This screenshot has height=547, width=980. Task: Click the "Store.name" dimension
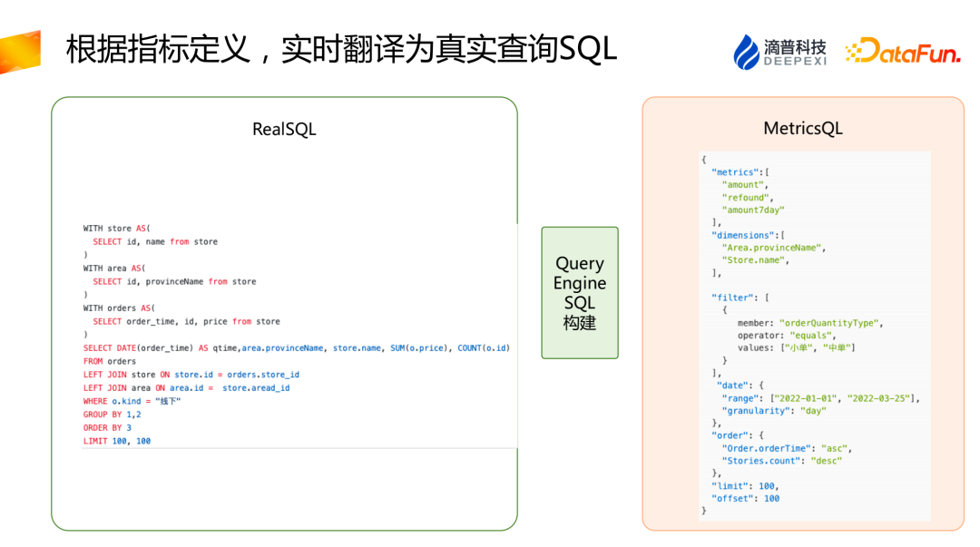(756, 260)
